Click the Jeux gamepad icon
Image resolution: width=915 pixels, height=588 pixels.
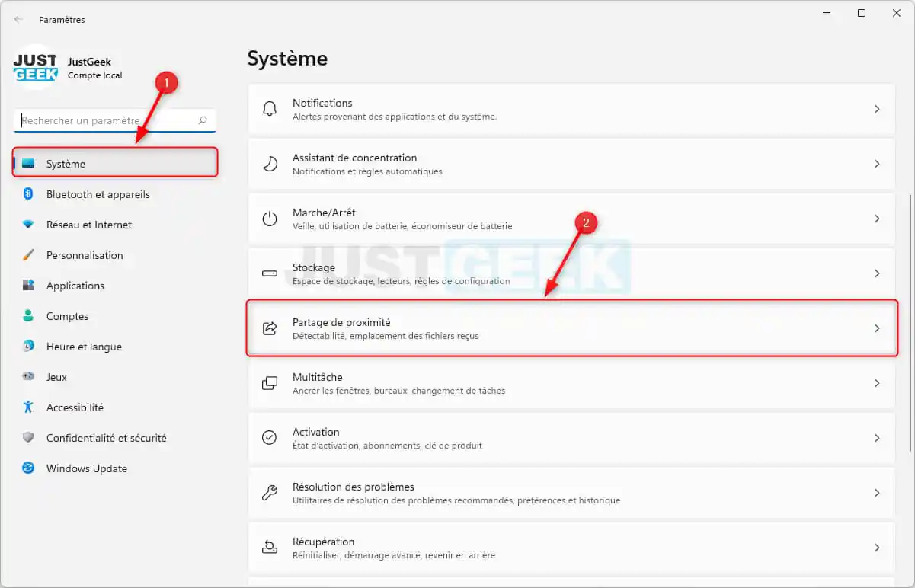pyautogui.click(x=28, y=377)
